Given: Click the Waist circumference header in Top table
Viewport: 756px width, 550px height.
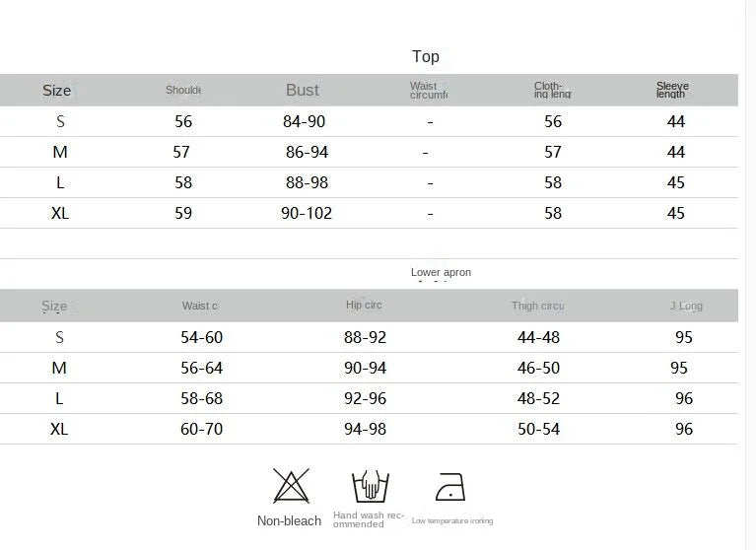Looking at the screenshot, I should click(429, 91).
